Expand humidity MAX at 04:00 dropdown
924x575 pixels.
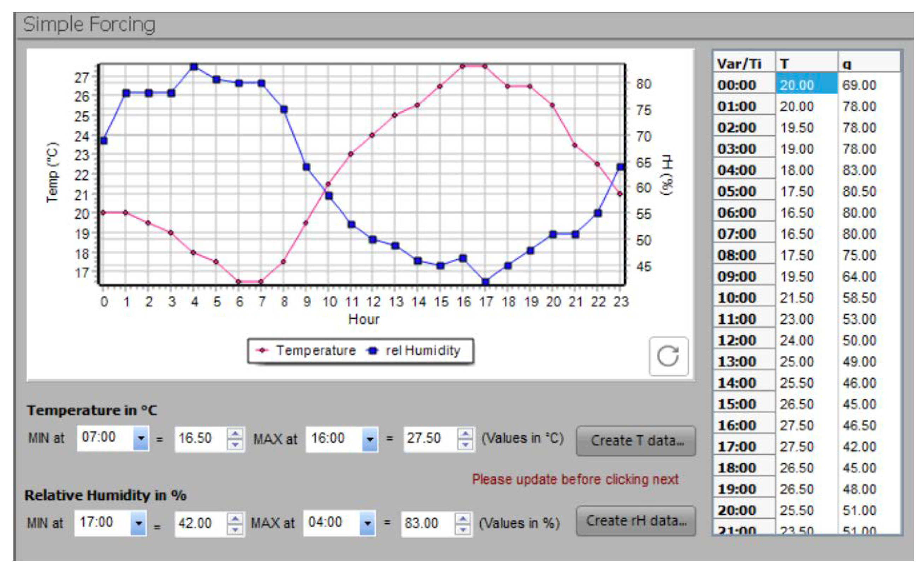pyautogui.click(x=367, y=523)
